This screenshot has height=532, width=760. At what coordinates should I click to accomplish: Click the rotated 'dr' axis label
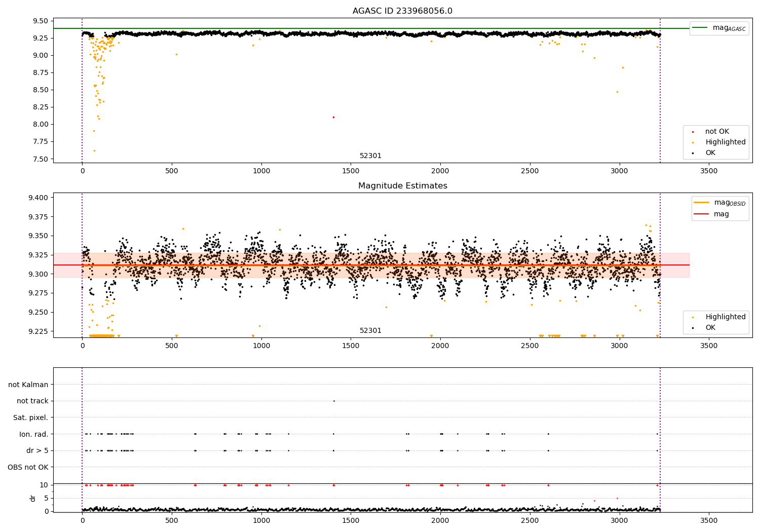click(x=33, y=498)
